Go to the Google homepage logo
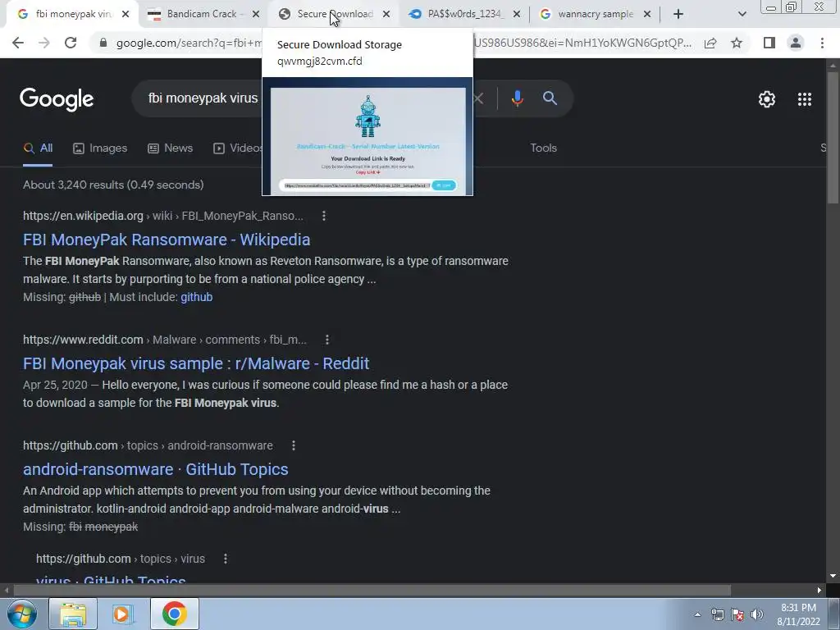 tap(57, 99)
